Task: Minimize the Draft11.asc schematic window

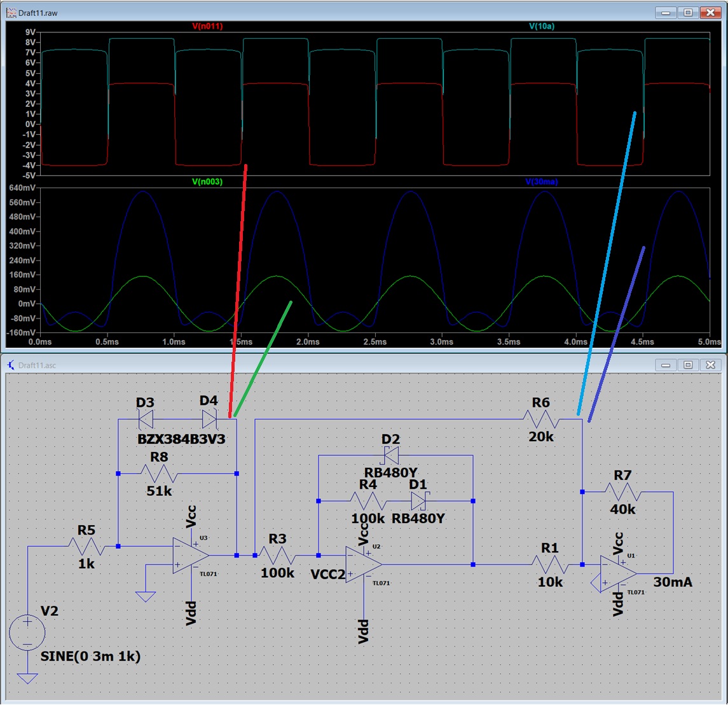Action: (666, 365)
